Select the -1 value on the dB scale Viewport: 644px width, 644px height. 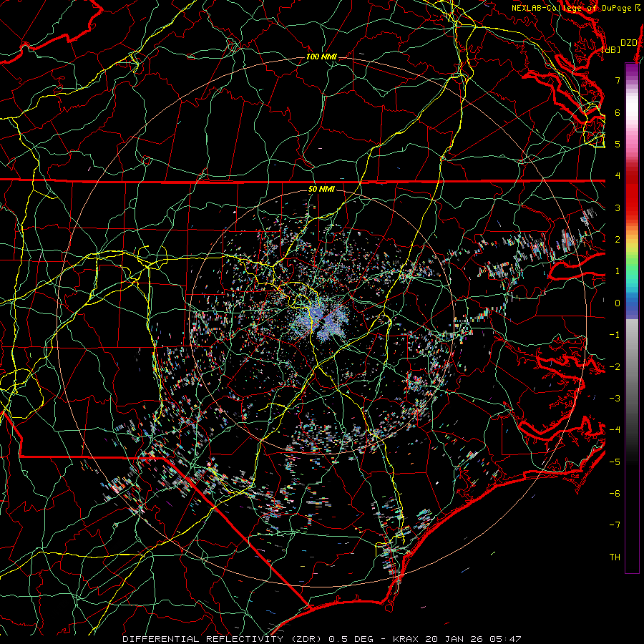(615, 335)
